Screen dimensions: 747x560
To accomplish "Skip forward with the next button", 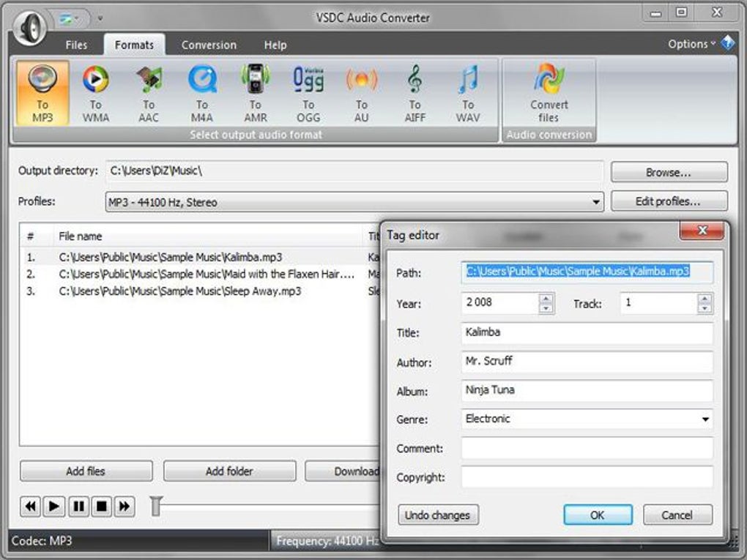I will [124, 506].
